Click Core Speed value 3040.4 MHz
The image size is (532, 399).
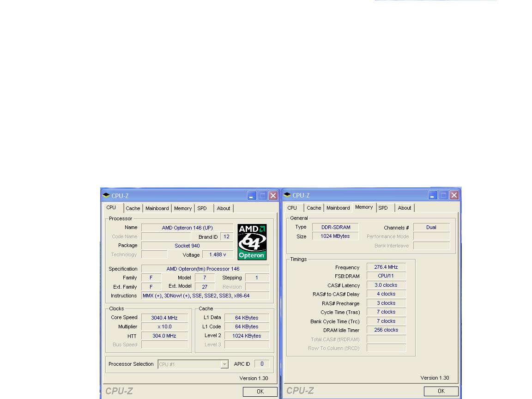coord(164,318)
